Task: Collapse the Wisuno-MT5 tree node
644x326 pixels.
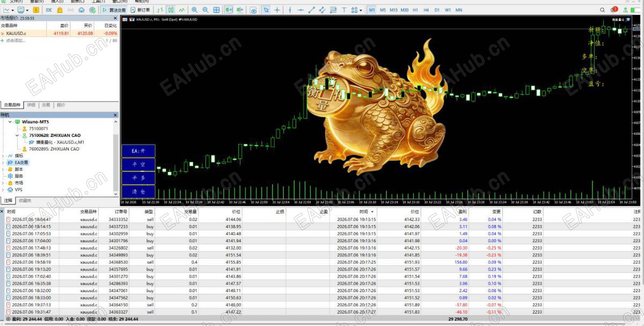Action: click(x=10, y=122)
